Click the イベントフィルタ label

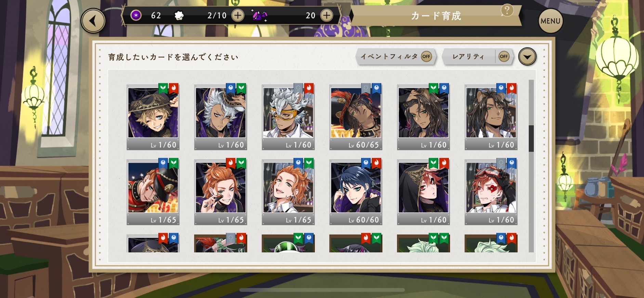(389, 57)
